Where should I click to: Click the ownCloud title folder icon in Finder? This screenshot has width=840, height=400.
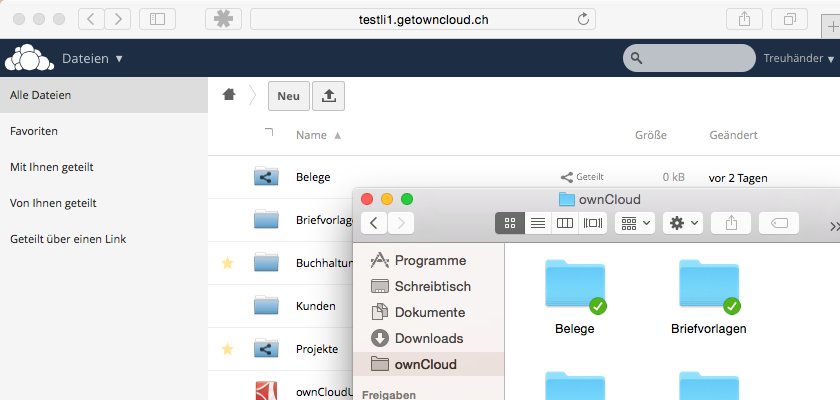[567, 200]
